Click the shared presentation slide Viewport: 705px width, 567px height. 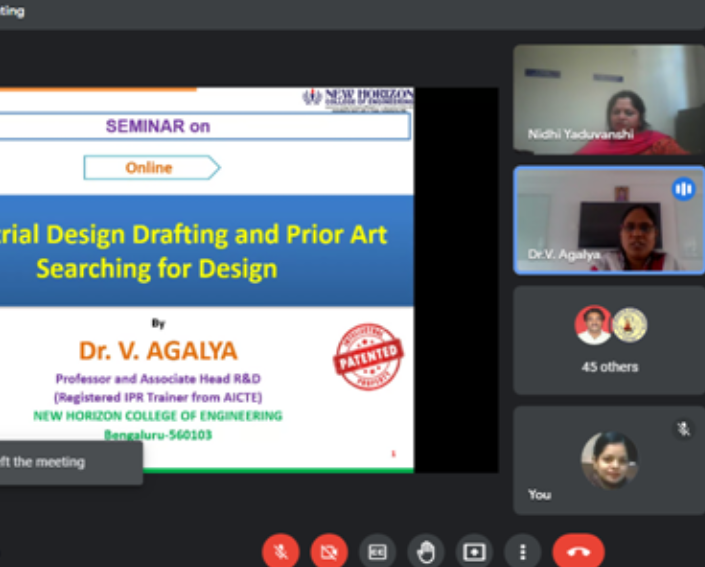click(207, 279)
